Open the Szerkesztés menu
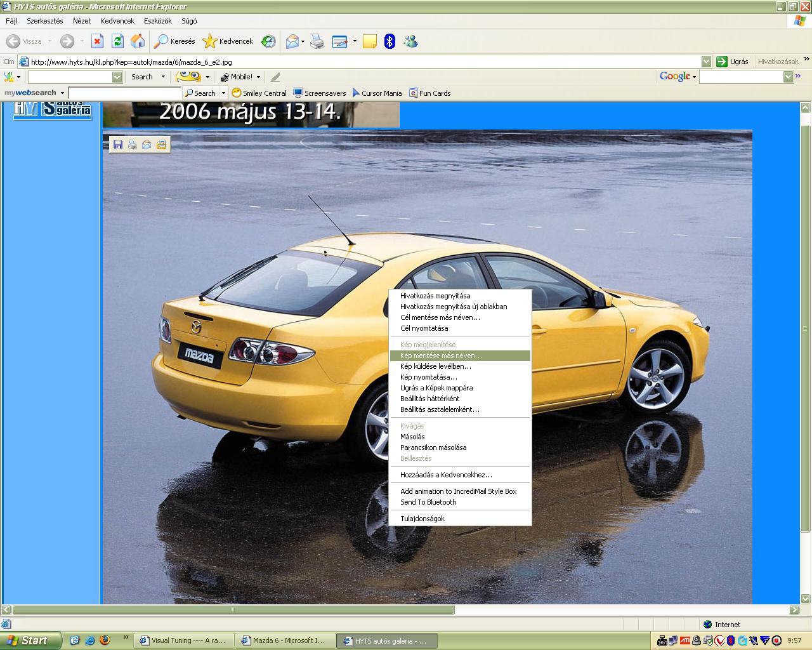 pyautogui.click(x=44, y=21)
